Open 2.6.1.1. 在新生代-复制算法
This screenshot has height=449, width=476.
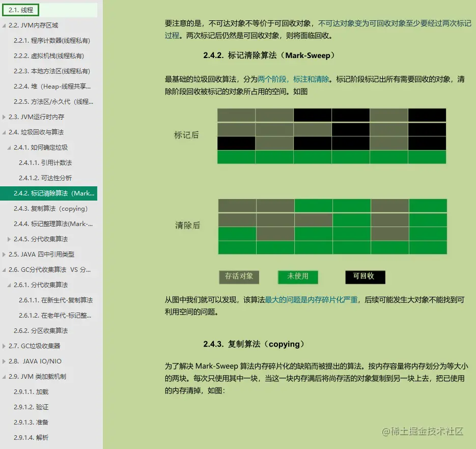pos(56,300)
